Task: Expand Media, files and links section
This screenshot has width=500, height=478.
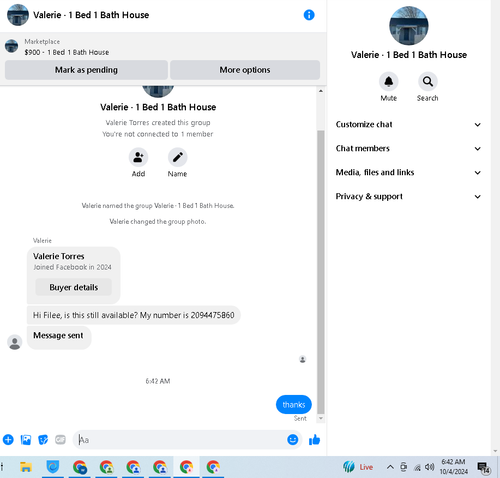Action: 408,172
